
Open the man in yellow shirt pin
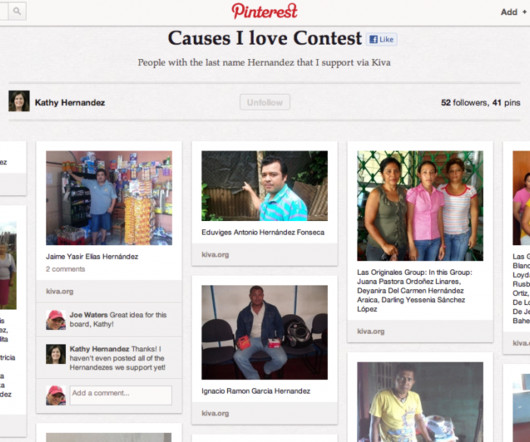(x=420, y=402)
